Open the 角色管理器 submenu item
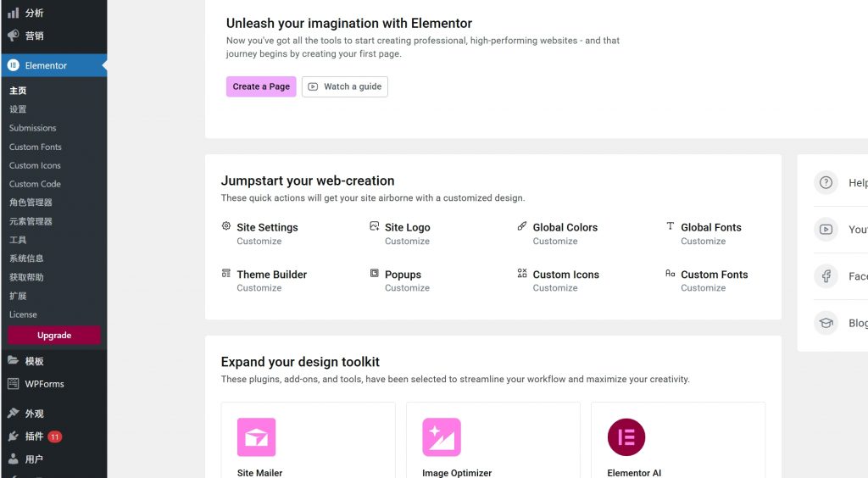 (x=31, y=203)
